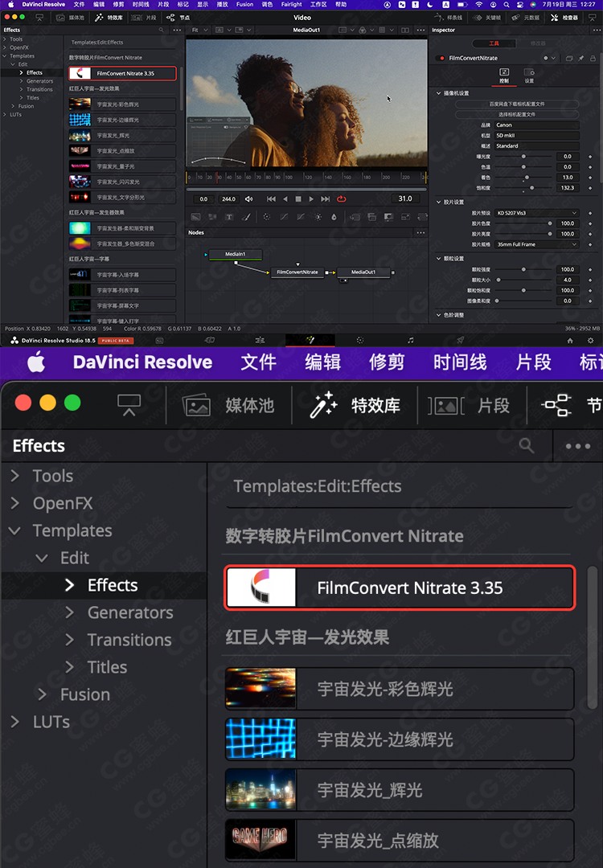The image size is (603, 868).
Task: Go to the first frame
Action: click(271, 199)
